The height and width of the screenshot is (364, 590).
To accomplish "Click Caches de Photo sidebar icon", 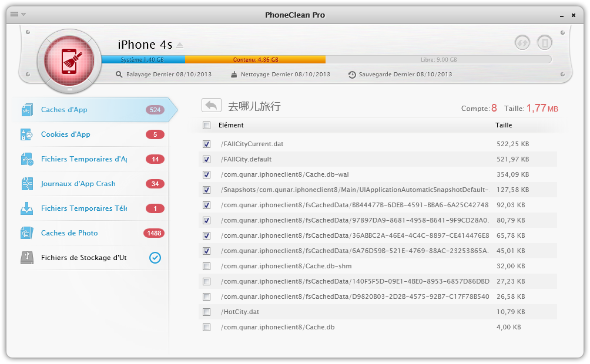I will (x=27, y=233).
